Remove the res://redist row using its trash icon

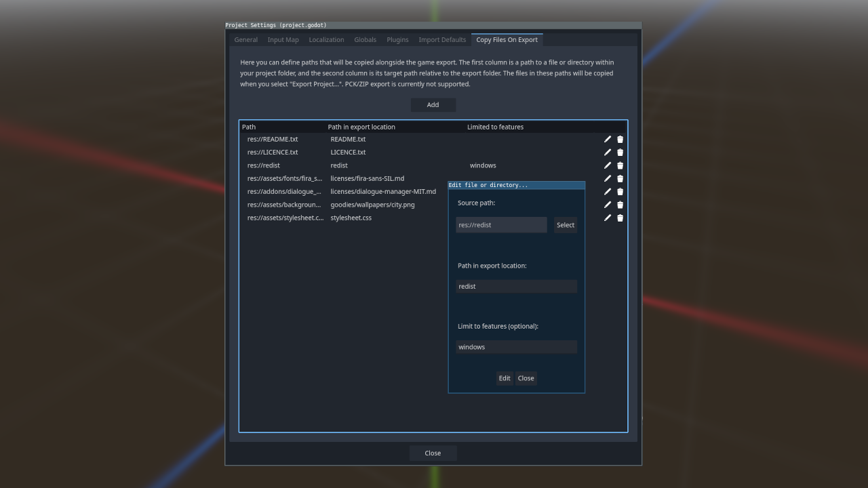tap(620, 165)
